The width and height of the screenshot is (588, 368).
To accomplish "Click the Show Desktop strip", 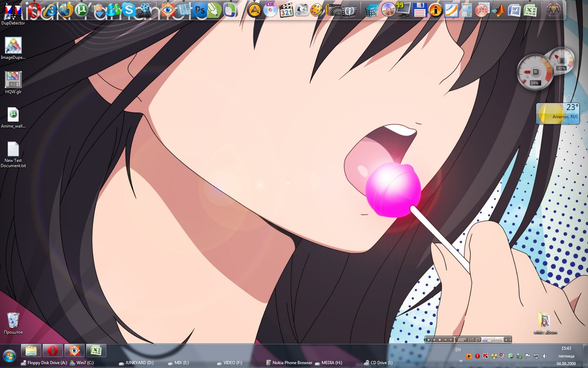I will coord(585,356).
